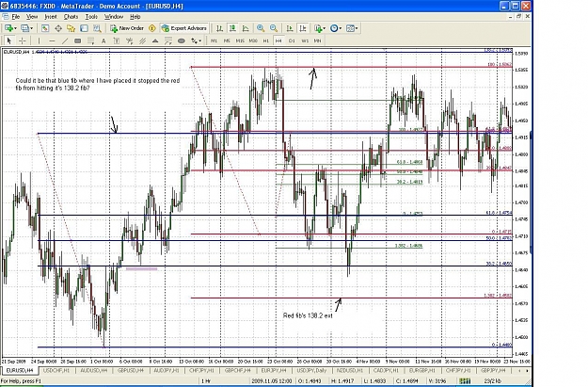Open the chart Templates tool
588x387 pixels.
pos(350,28)
